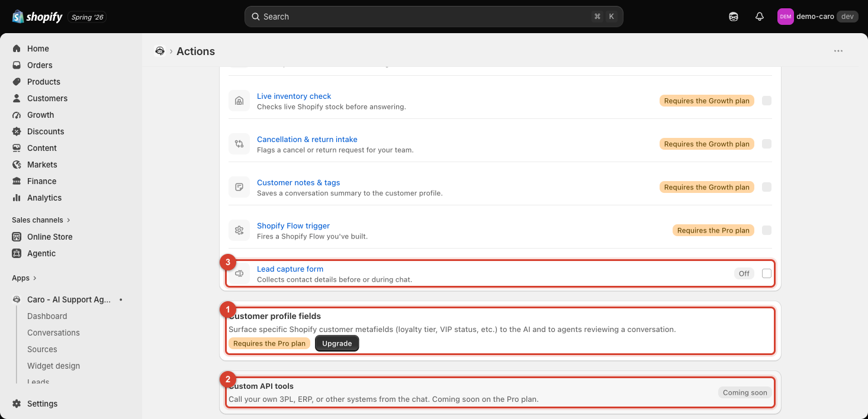Tick the Cancellation & return intake checkbox

click(x=767, y=144)
